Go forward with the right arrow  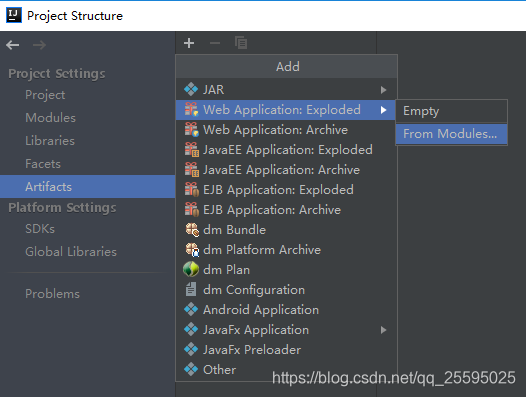[x=39, y=45]
